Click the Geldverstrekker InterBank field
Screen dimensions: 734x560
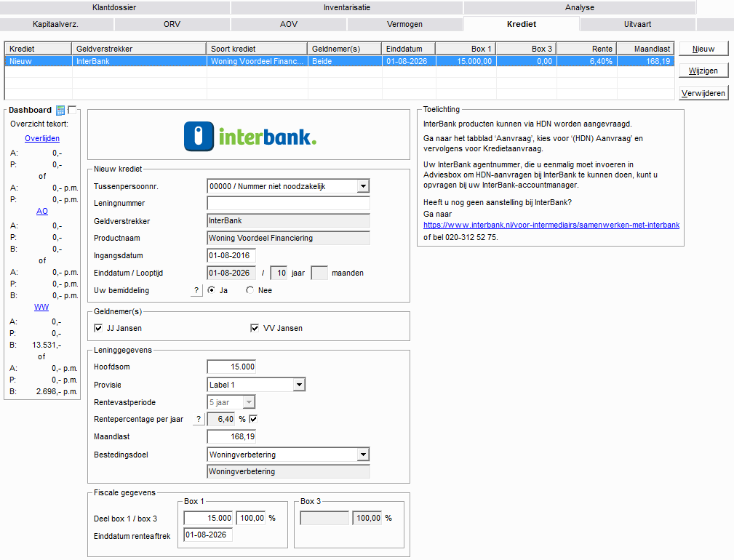click(288, 221)
